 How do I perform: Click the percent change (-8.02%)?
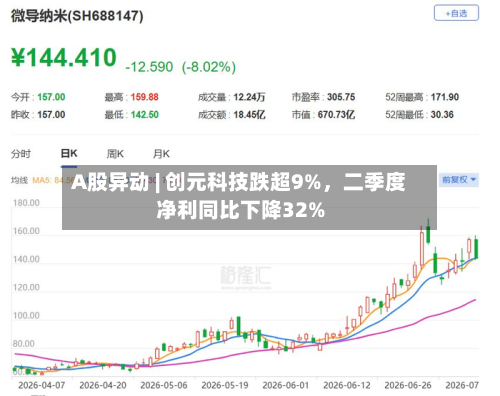tap(209, 67)
